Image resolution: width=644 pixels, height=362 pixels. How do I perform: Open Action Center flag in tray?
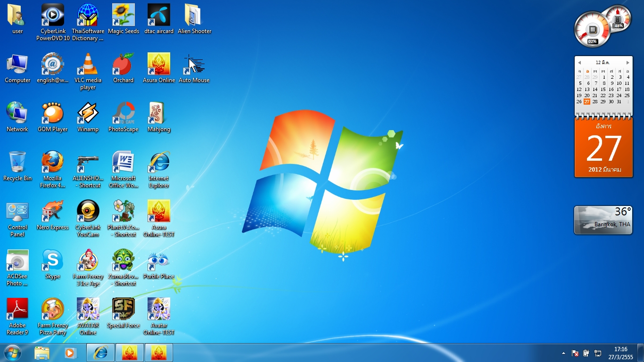(x=575, y=353)
